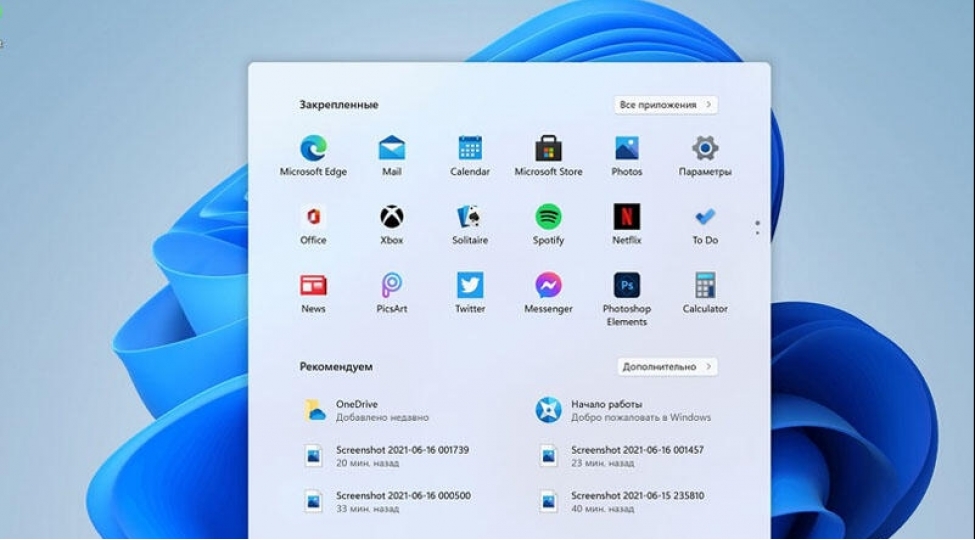
Task: Open file name Screenshot 2021-06-16 001739
Action: [x=402, y=449]
